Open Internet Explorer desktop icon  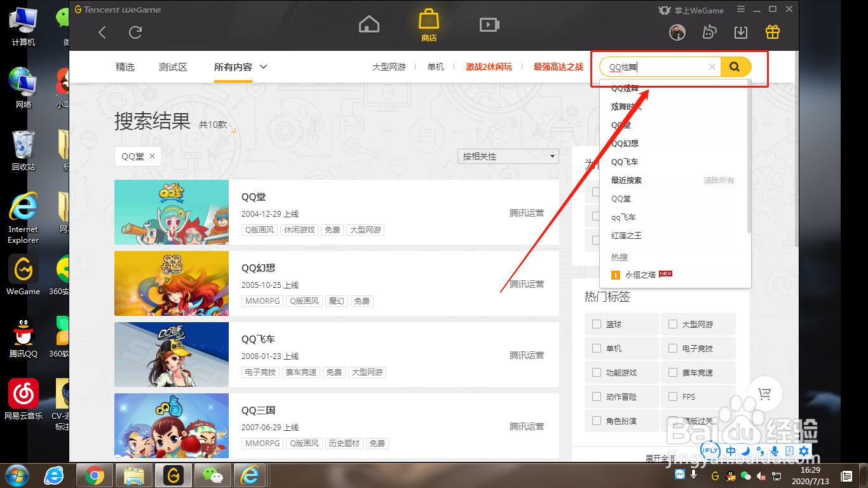24,217
